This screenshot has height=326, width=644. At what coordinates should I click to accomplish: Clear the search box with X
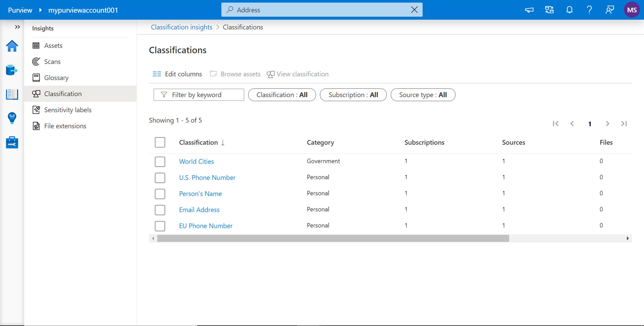click(414, 10)
